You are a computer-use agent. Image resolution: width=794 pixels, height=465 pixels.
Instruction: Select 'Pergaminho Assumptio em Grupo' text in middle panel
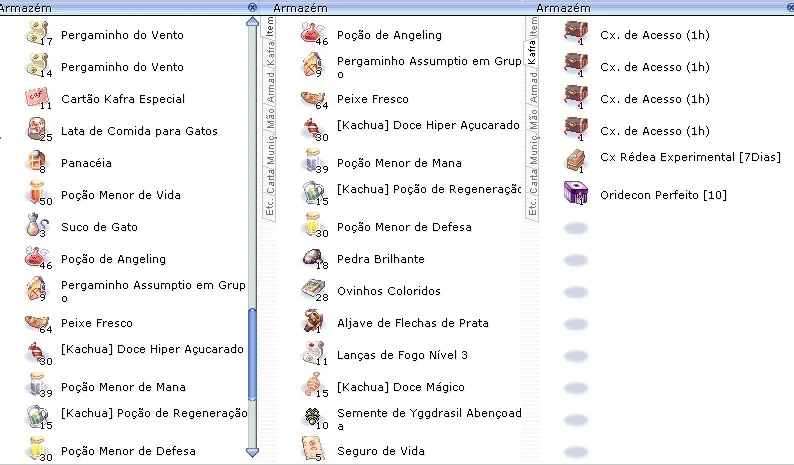429,67
